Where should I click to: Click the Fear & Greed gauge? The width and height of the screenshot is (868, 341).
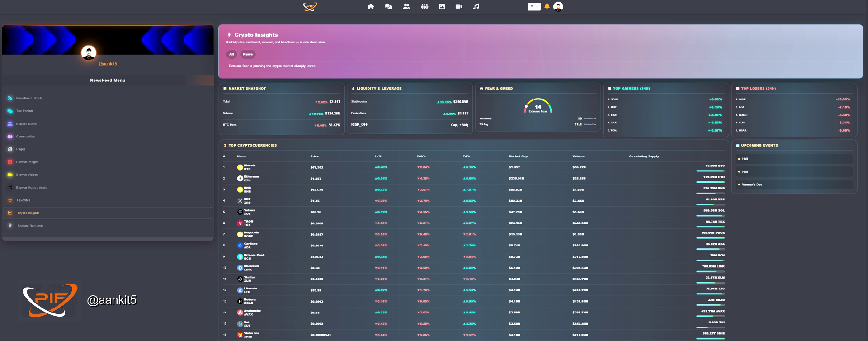[x=538, y=106]
